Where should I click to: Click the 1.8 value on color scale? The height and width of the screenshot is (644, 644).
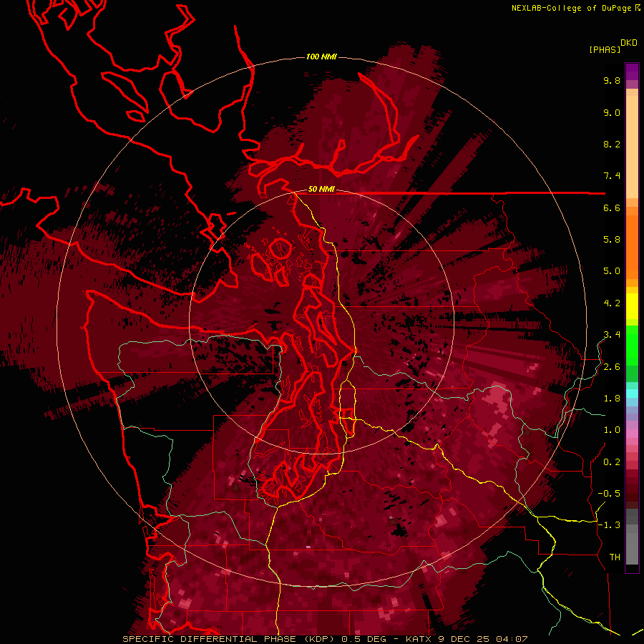click(612, 399)
